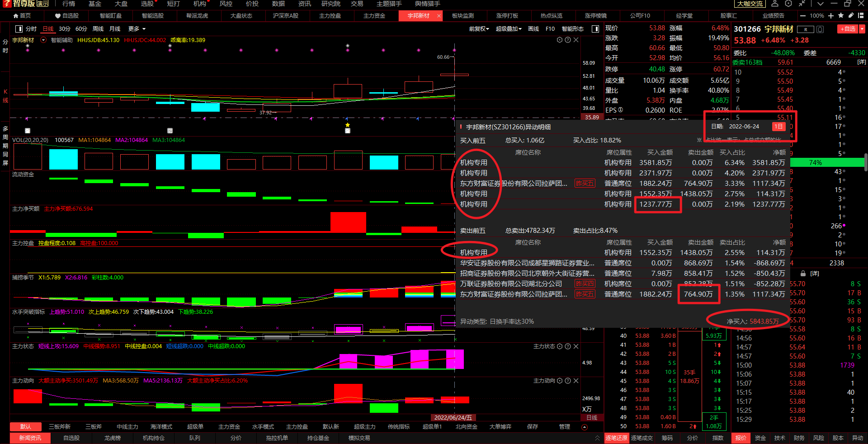The image size is (868, 444).
Task: Switch to 资金 tab in right panel
Action: tap(760, 438)
